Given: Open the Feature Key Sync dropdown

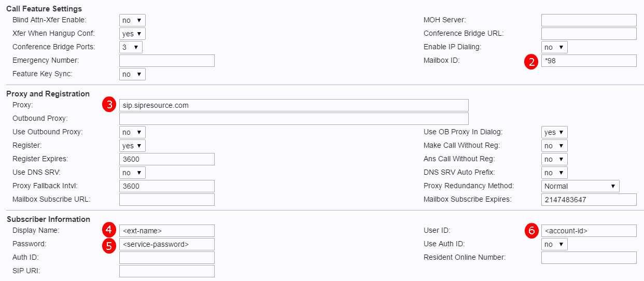Looking at the screenshot, I should pyautogui.click(x=132, y=74).
